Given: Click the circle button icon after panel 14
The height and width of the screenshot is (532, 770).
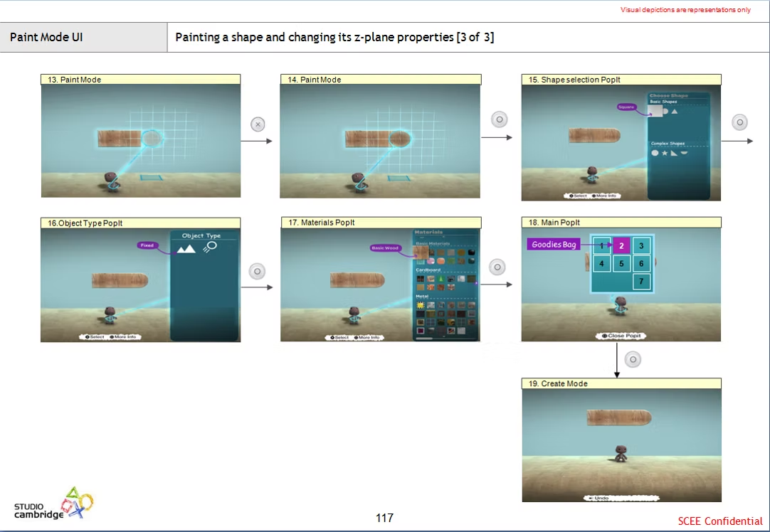Looking at the screenshot, I should 500,119.
